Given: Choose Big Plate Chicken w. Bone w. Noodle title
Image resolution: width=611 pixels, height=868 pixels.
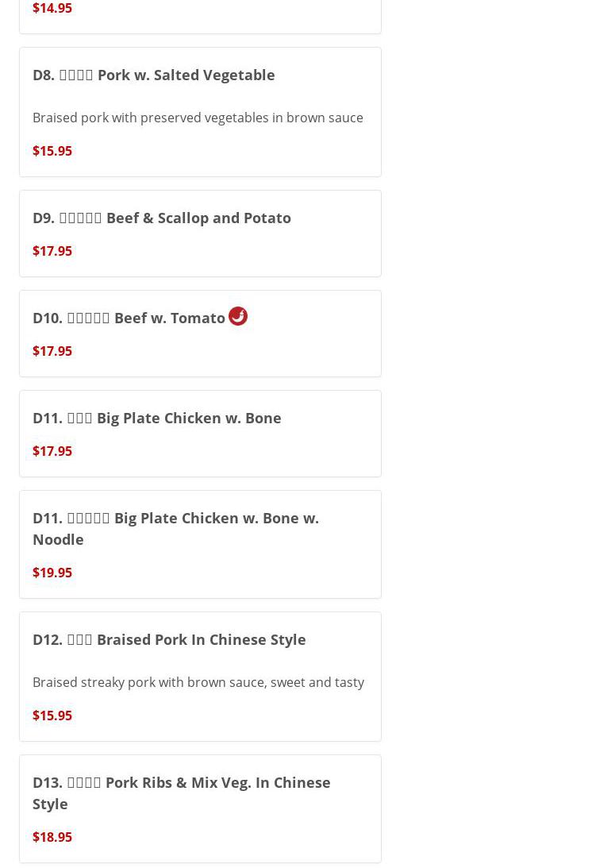Looking at the screenshot, I should [x=175, y=528].
